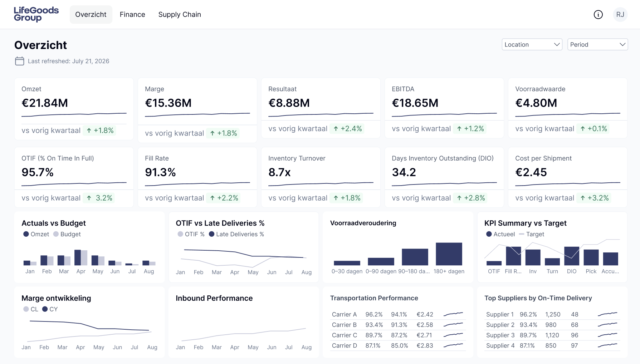Select the EBITDA €18.65M value
640x364 pixels.
click(x=415, y=103)
